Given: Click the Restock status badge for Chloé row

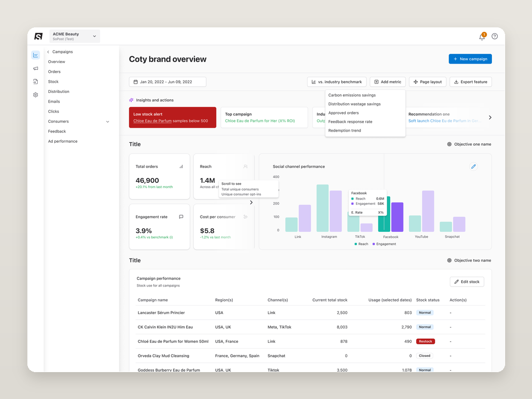Looking at the screenshot, I should [425, 342].
